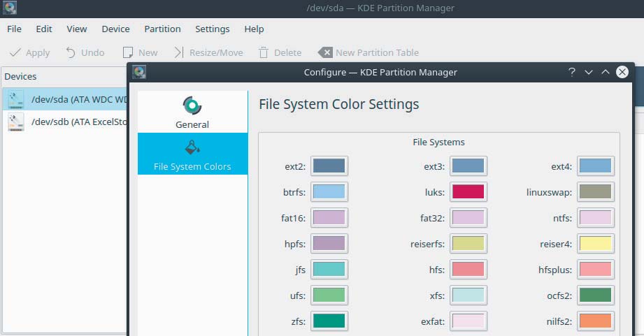This screenshot has width=644, height=336.
Task: Select the reiserfs color button
Action: point(468,243)
